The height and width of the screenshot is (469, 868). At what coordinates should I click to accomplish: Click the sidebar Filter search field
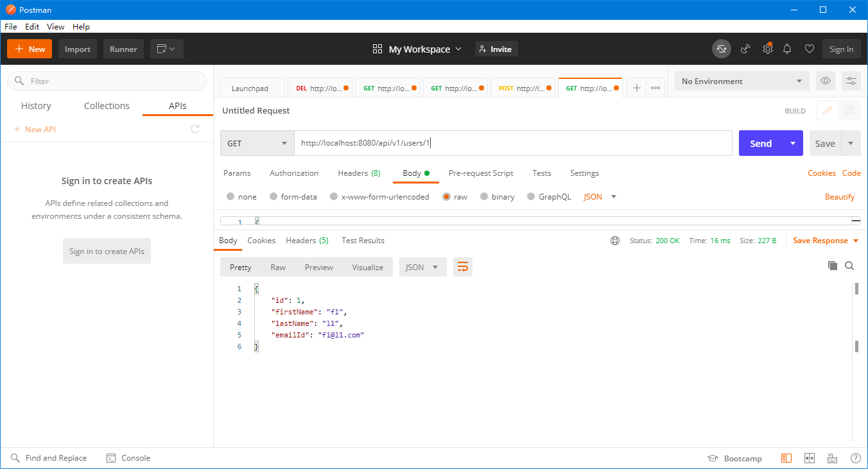pyautogui.click(x=107, y=81)
